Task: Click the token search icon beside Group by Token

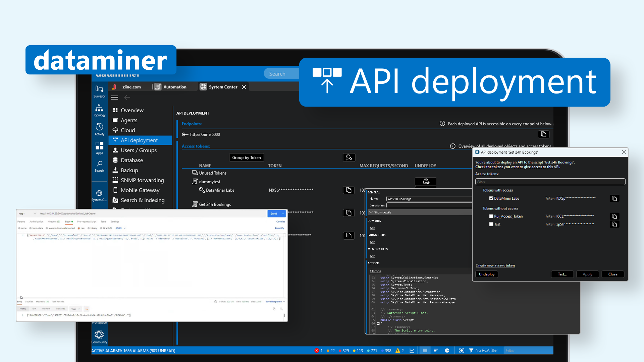Action: point(349,158)
